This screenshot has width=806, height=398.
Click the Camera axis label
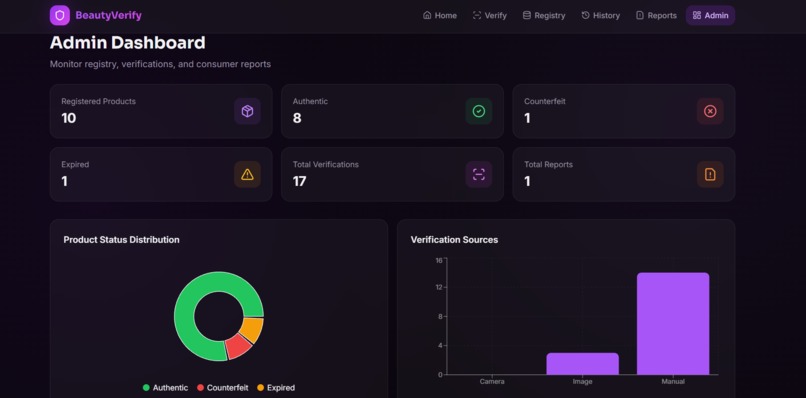[x=492, y=382]
